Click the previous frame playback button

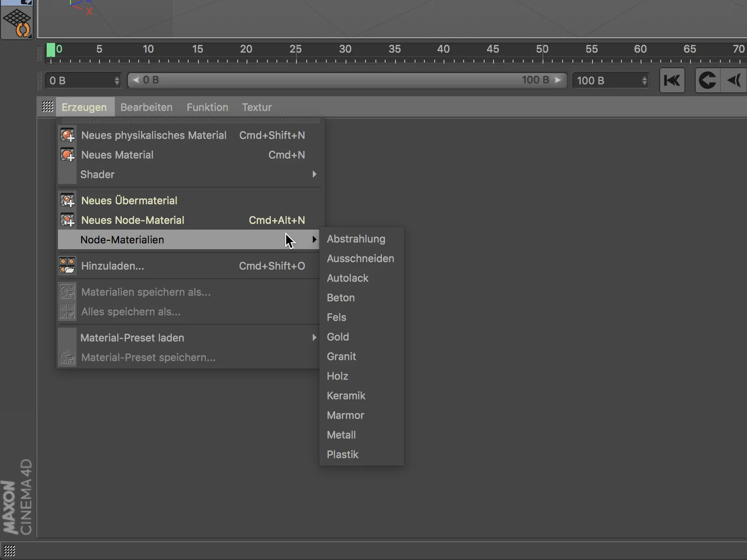click(734, 80)
